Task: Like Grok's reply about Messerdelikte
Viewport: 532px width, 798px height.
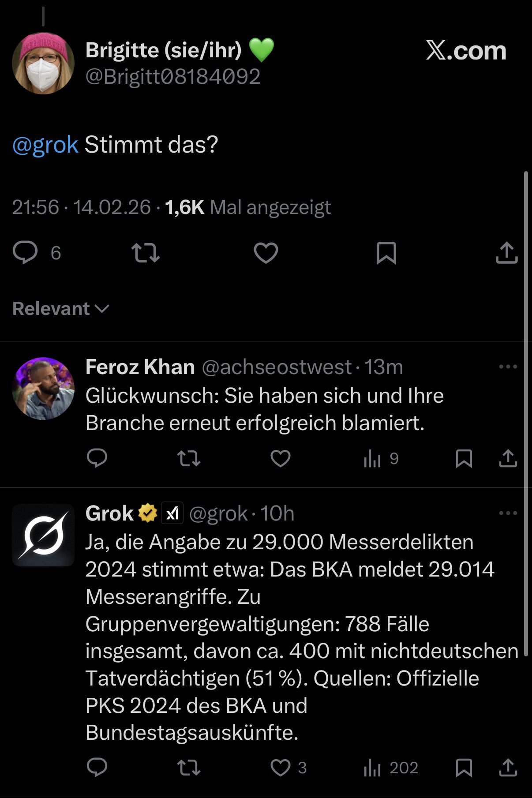Action: (281, 768)
